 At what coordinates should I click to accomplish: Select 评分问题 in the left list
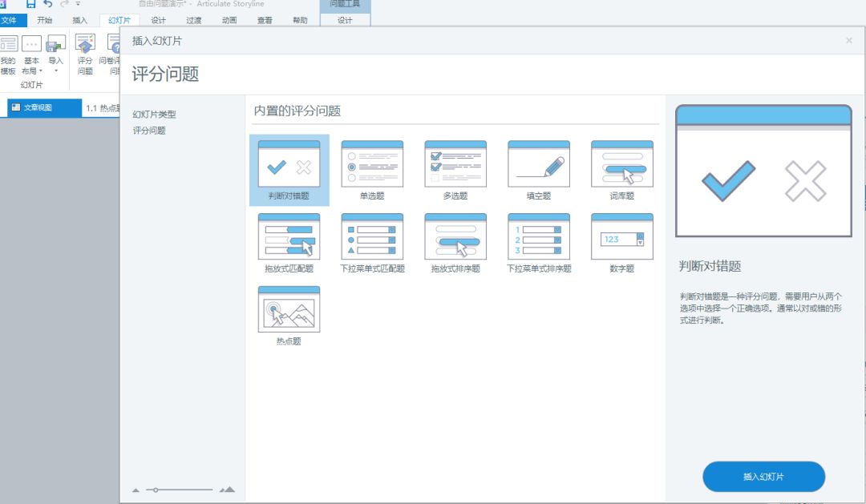(149, 131)
